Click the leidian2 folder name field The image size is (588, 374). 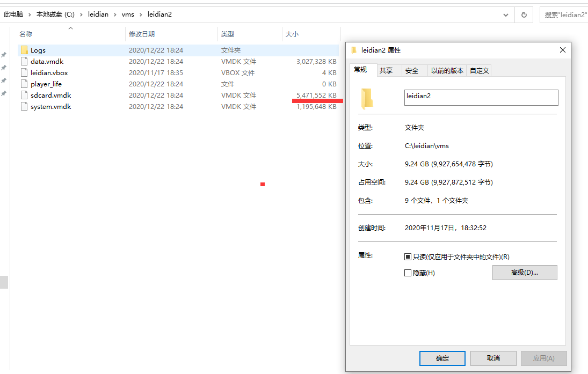(481, 97)
